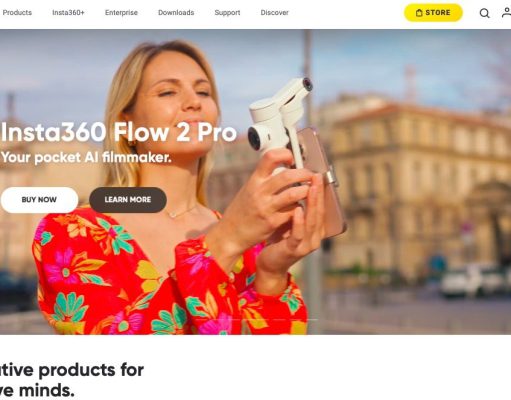Screen dimensions: 511x400
Task: Expand the Enterprise navigation menu
Action: (x=121, y=13)
